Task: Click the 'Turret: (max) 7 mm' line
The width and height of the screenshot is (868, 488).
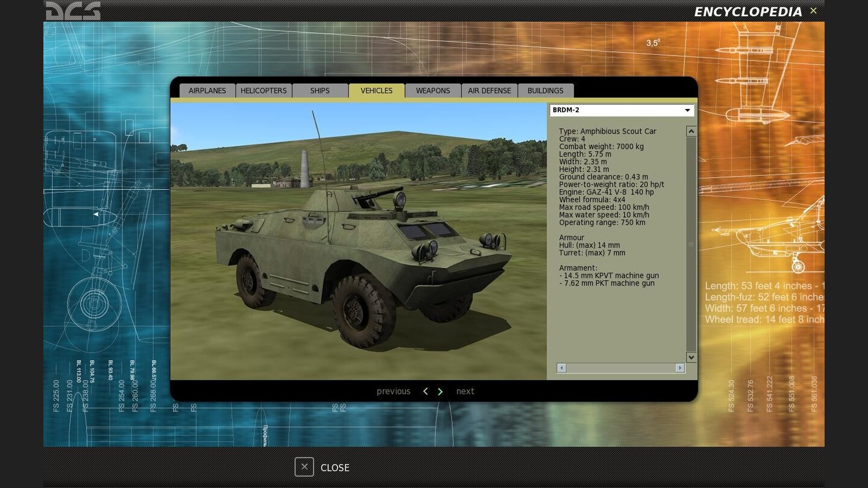Action: (592, 253)
